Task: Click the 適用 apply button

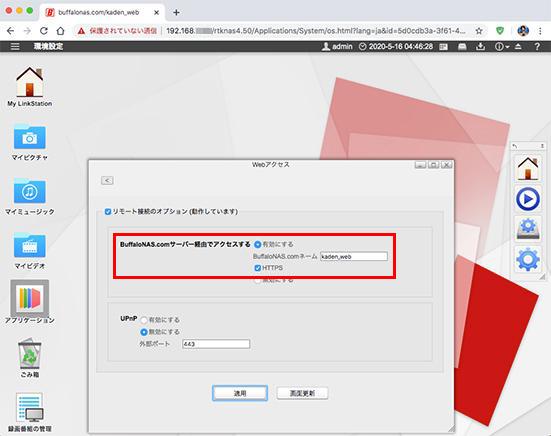Action: [x=240, y=393]
